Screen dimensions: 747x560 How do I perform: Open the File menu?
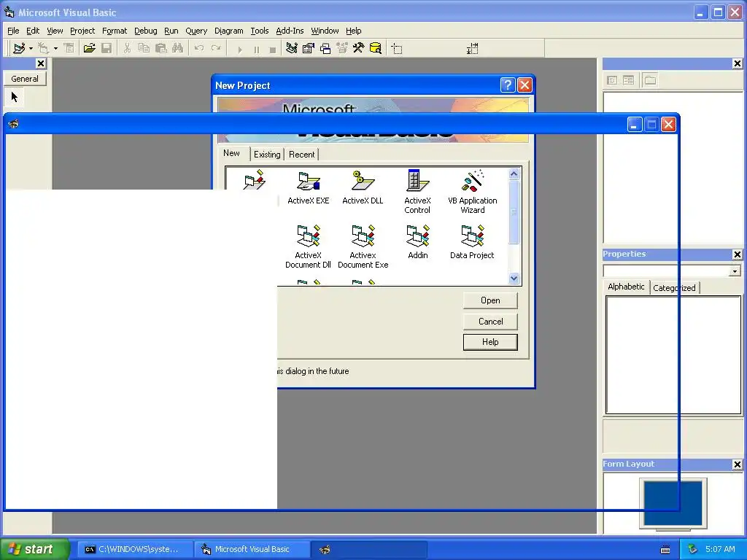tap(13, 31)
